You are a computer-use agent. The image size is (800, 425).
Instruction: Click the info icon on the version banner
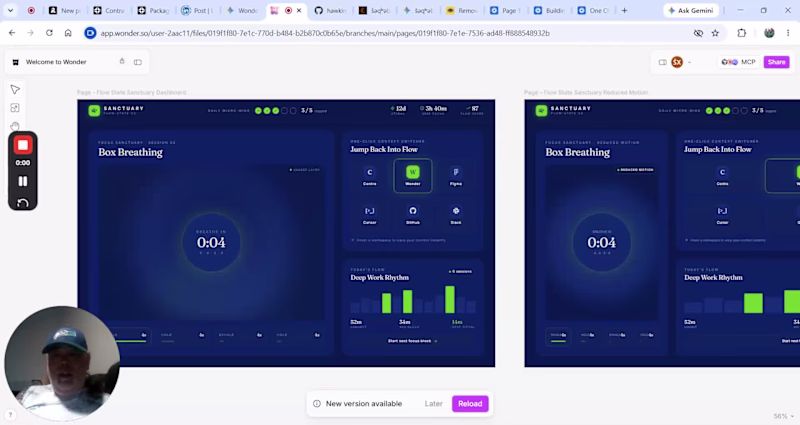[317, 404]
